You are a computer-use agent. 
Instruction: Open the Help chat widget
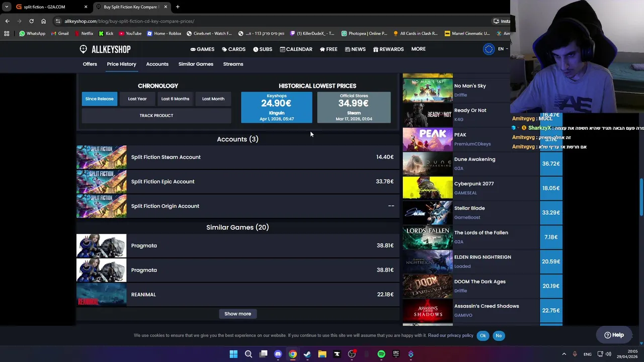point(614,335)
